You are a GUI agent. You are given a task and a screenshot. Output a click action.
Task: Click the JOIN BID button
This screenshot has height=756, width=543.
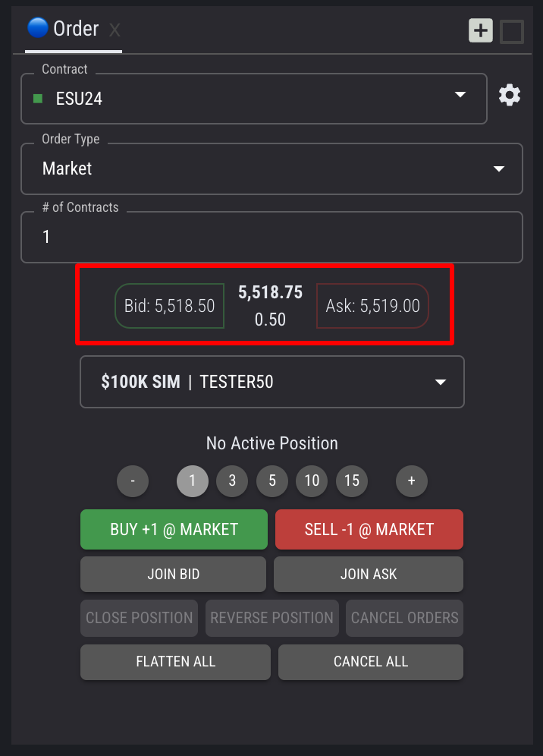pyautogui.click(x=173, y=575)
